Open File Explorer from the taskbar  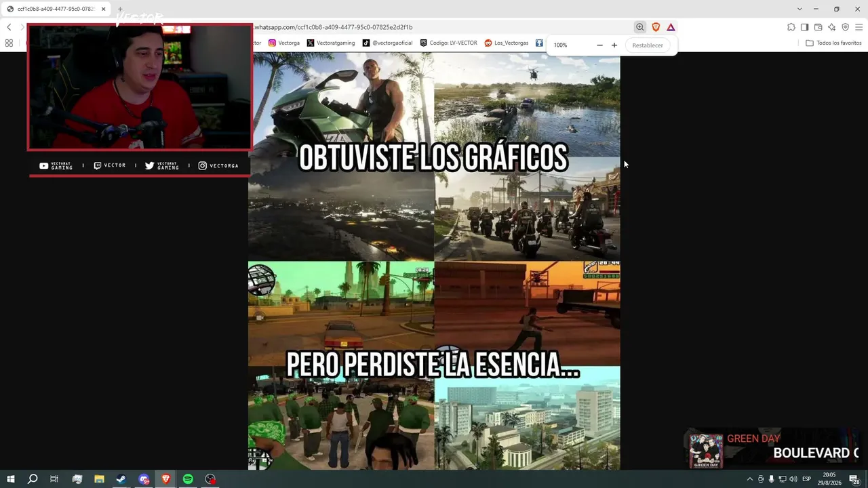point(99,479)
